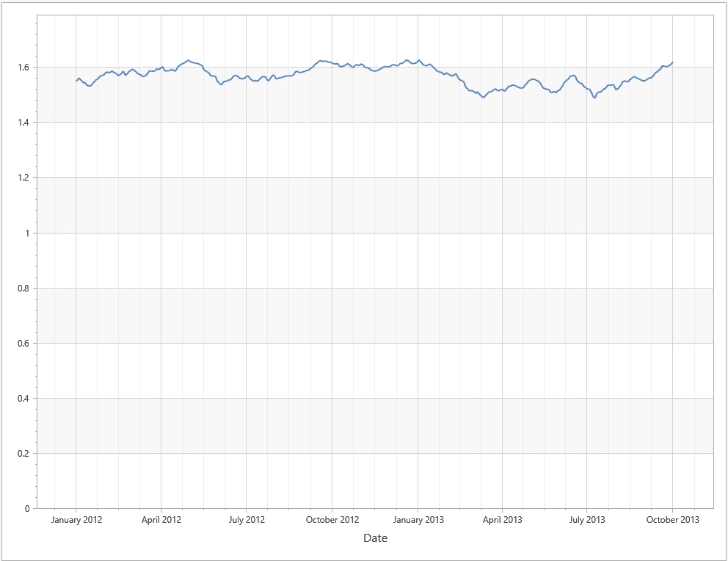The height and width of the screenshot is (561, 728).
Task: Click the 0.8 y-axis label
Action: [x=23, y=289]
